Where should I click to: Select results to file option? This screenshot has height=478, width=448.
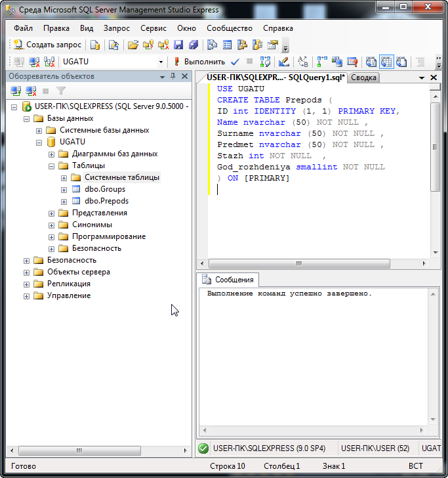[x=401, y=62]
